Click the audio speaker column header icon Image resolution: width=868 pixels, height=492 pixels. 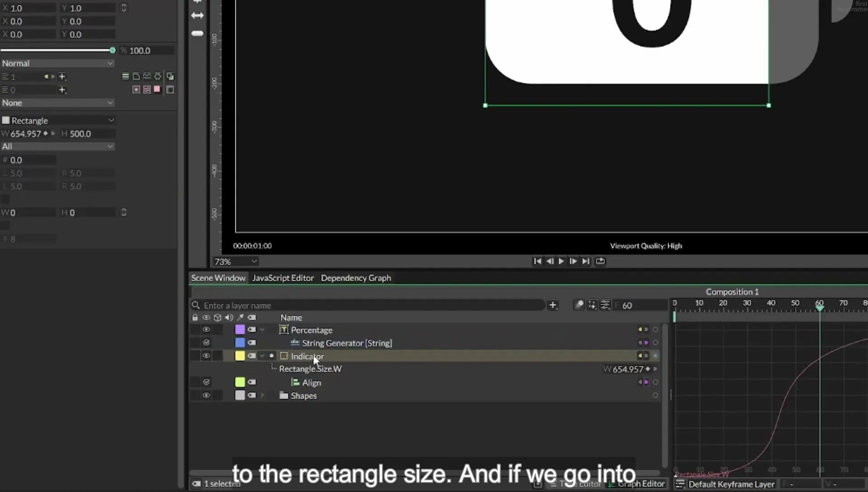tap(229, 317)
